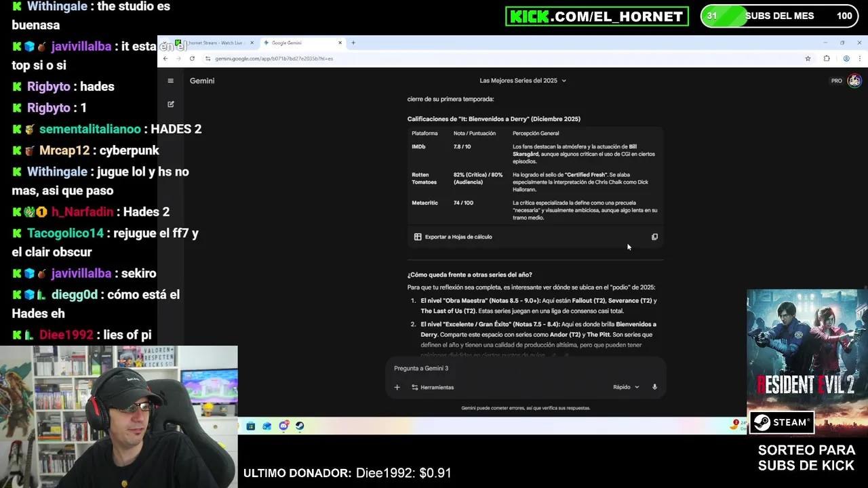Click chat username Withingale in top message

[57, 6]
